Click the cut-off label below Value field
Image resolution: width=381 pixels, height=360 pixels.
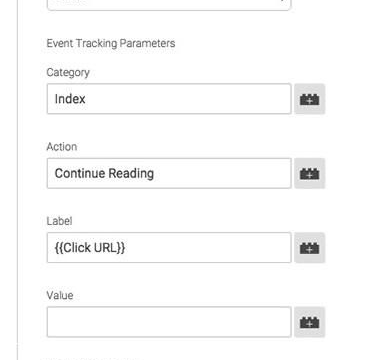(x=95, y=359)
